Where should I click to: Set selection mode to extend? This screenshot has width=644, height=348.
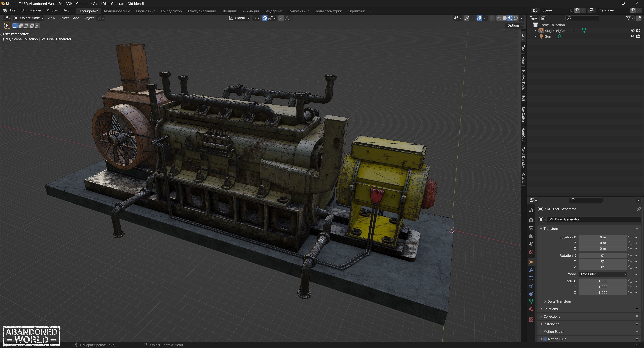pos(20,25)
